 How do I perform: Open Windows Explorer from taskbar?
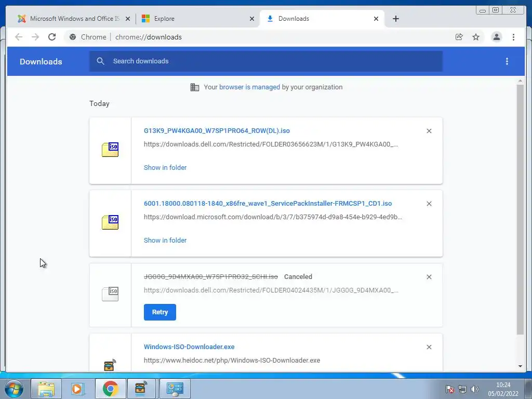[46, 389]
